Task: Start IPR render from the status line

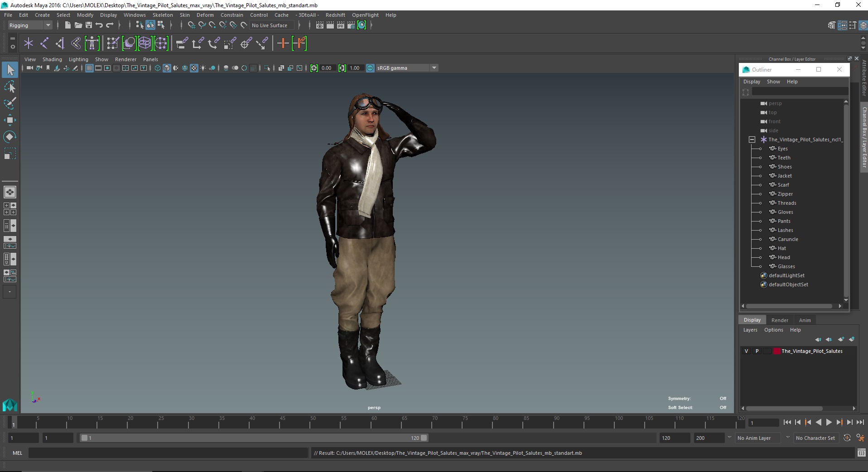Action: pos(341,25)
